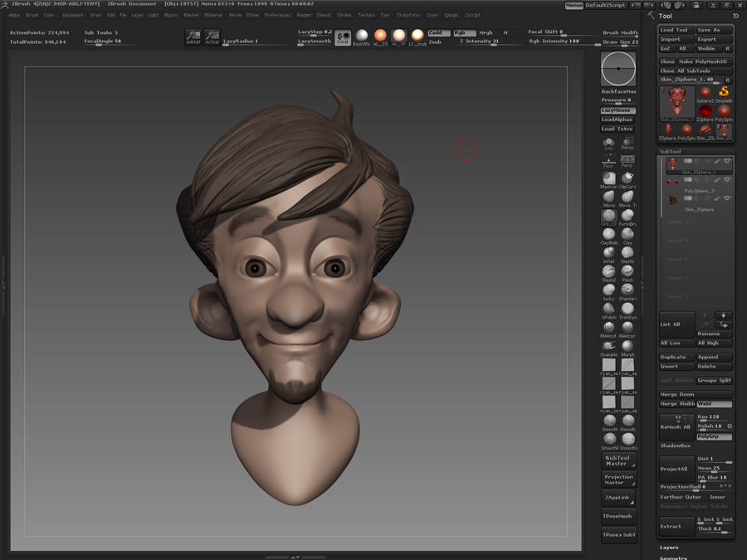Open Projection Master
This screenshot has height=560, width=747.
tap(618, 480)
